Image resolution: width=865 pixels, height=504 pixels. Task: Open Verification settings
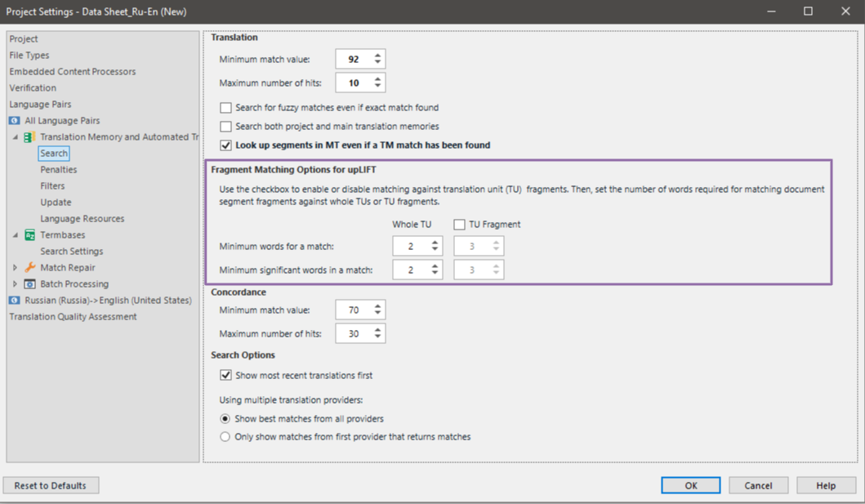pyautogui.click(x=33, y=87)
